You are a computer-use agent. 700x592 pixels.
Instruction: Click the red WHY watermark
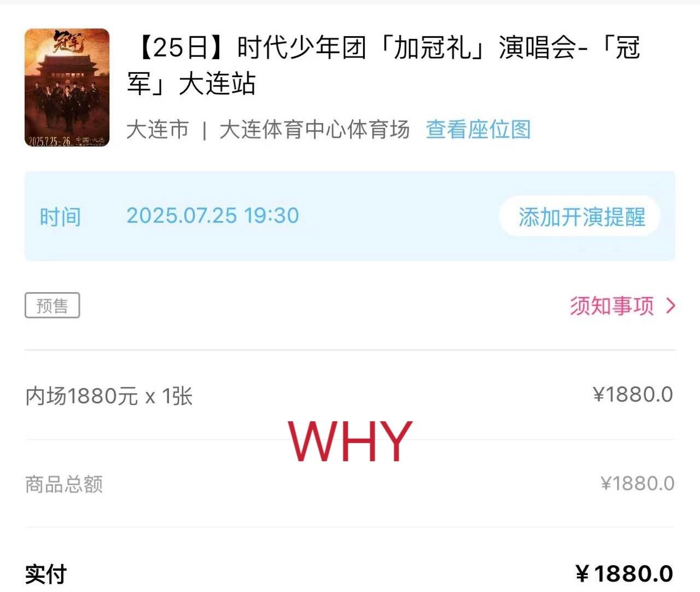click(350, 441)
